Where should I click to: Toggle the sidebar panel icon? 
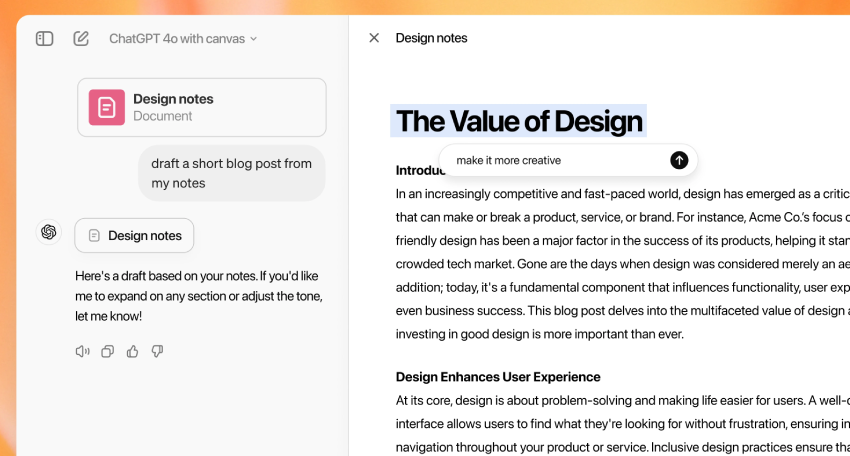coord(44,39)
